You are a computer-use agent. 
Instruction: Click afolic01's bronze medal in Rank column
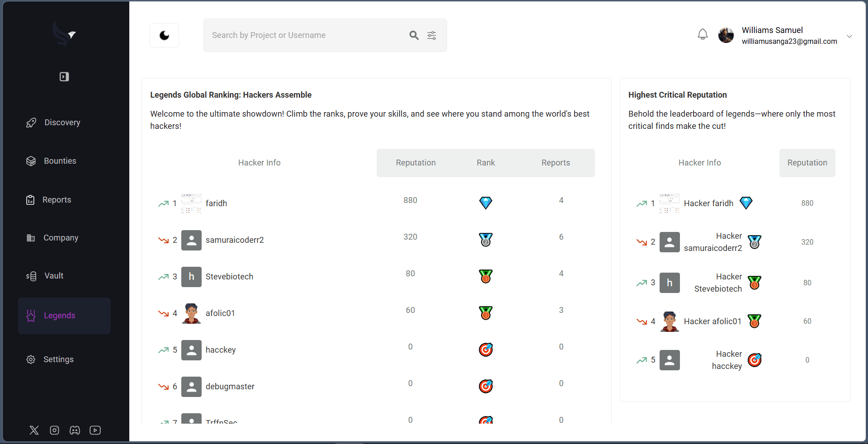coord(486,313)
